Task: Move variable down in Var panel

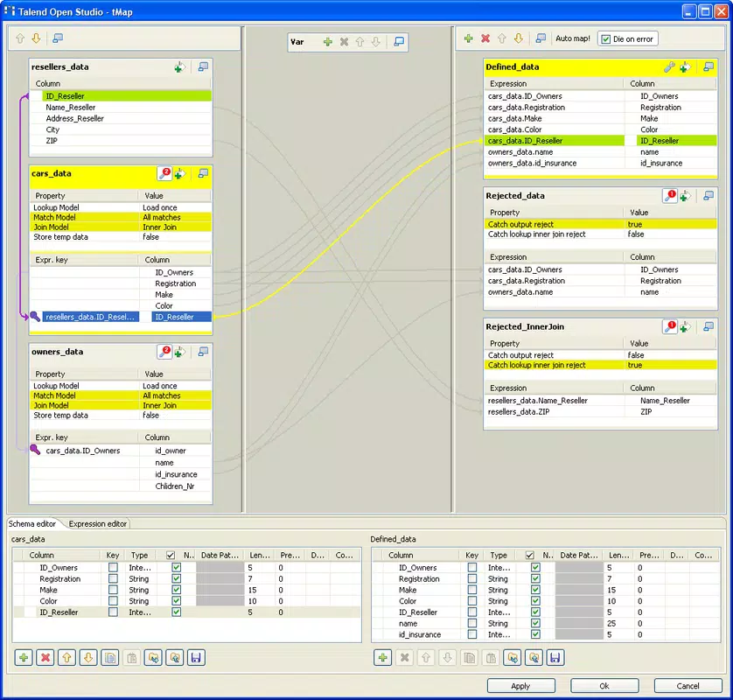Action: coord(376,42)
